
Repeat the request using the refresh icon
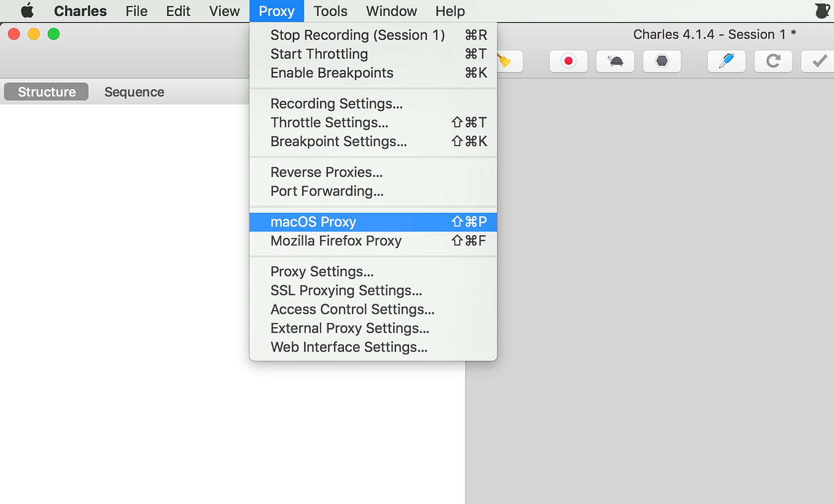[773, 61]
